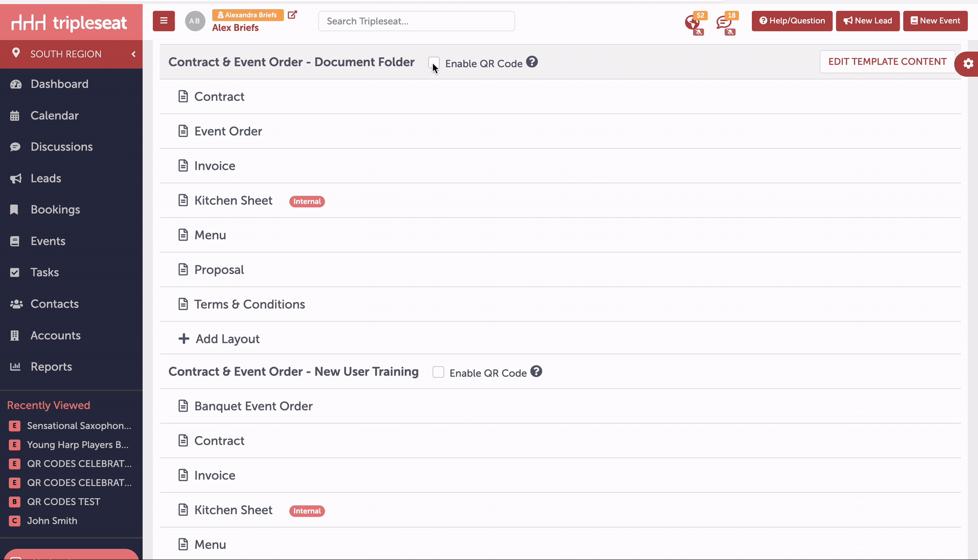Click the Contacts people icon
Viewport: 978px width, 560px height.
(16, 304)
